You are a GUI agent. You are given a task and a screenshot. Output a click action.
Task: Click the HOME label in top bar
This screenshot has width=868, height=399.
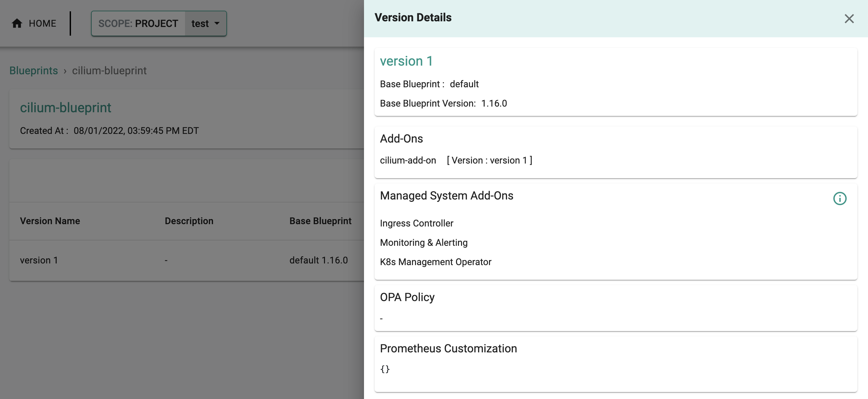click(x=42, y=23)
